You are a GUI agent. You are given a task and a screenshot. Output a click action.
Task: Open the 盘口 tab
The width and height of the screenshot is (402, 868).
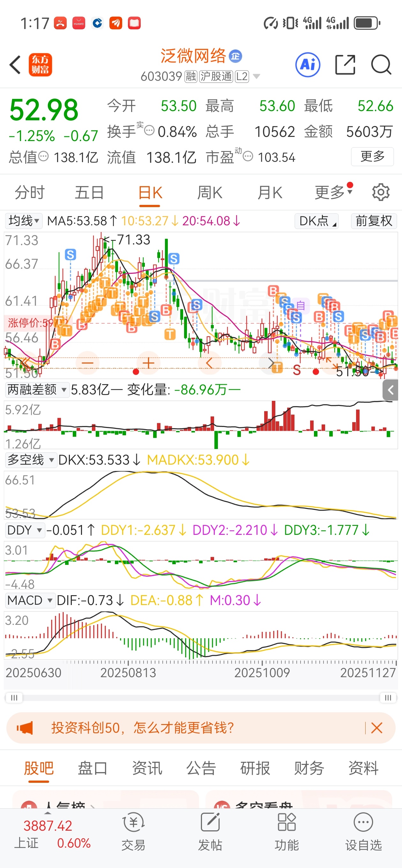93,769
